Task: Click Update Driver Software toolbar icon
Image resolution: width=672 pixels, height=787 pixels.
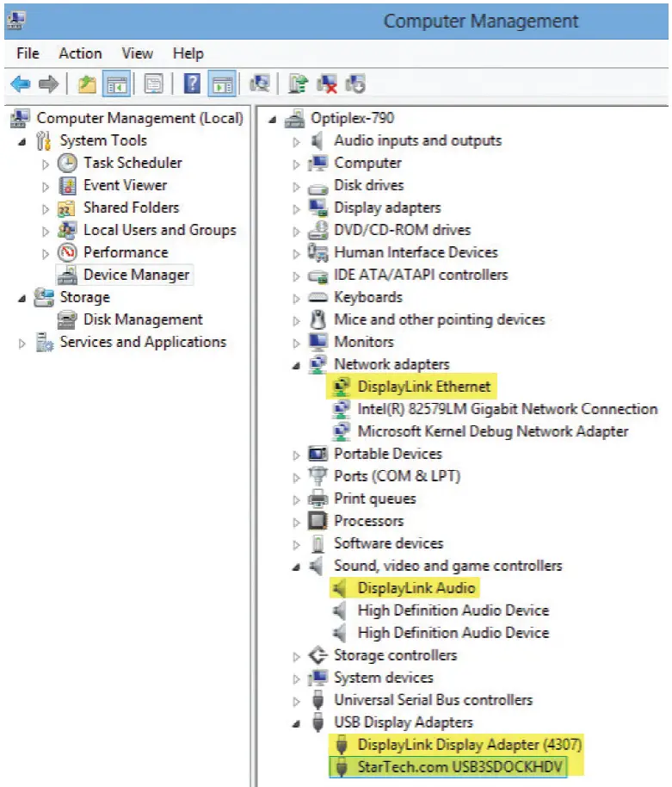Action: tap(299, 84)
